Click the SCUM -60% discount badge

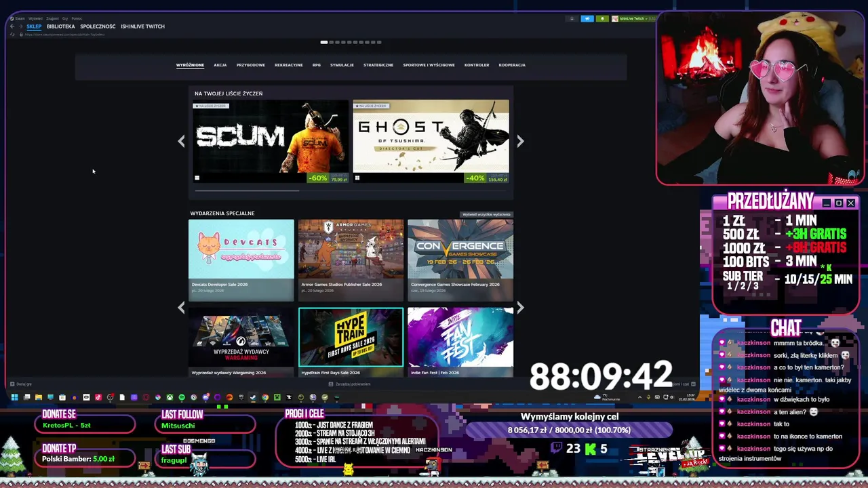tap(318, 178)
